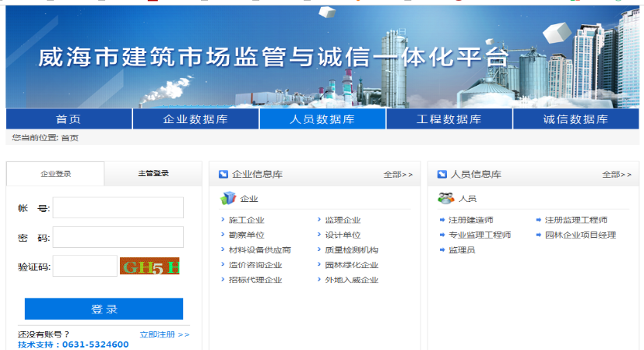644x350 pixels.
Task: Go to 人员数据库 in navigation bar
Action: tap(322, 119)
